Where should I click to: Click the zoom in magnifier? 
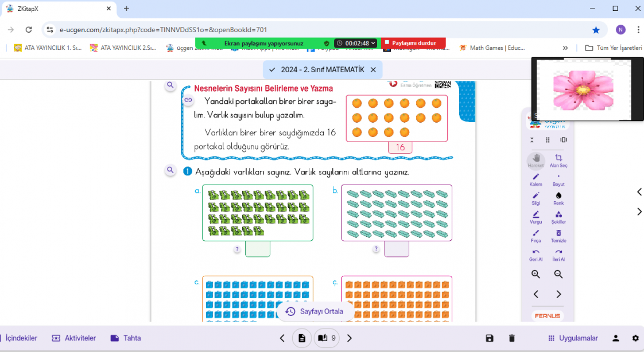point(536,275)
